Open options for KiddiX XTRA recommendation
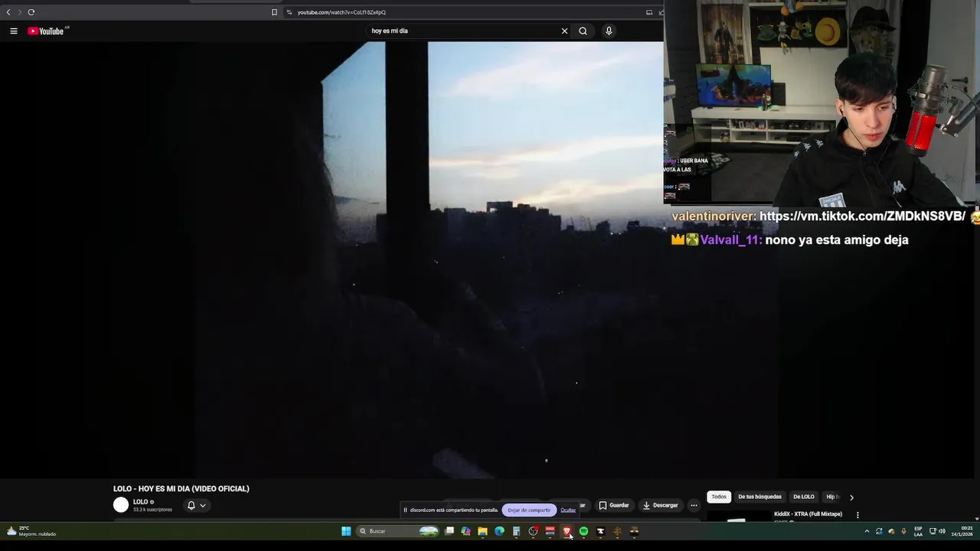 857,515
